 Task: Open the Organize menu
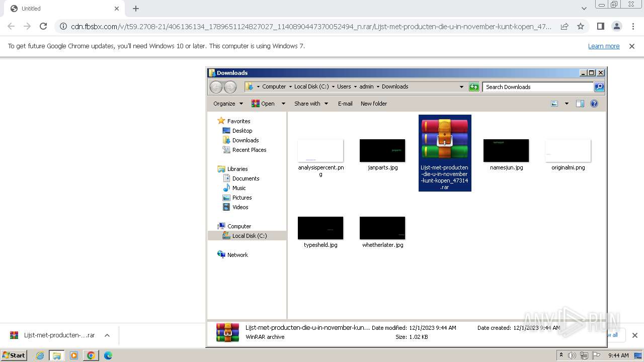(x=228, y=104)
